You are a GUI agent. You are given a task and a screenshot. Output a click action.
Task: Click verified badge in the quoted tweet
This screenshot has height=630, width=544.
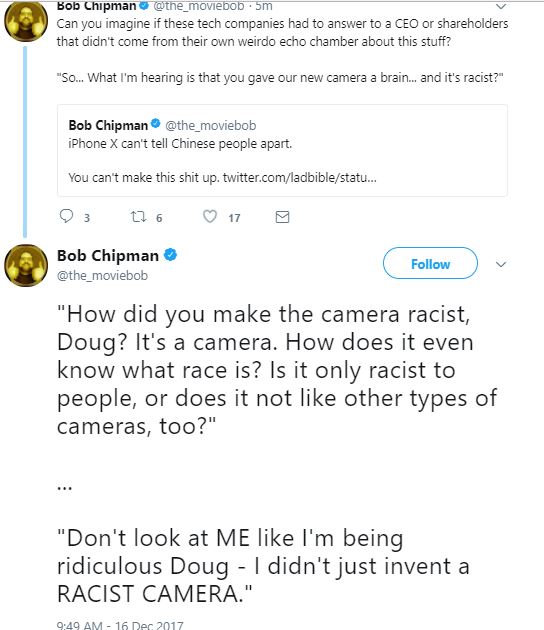[155, 124]
